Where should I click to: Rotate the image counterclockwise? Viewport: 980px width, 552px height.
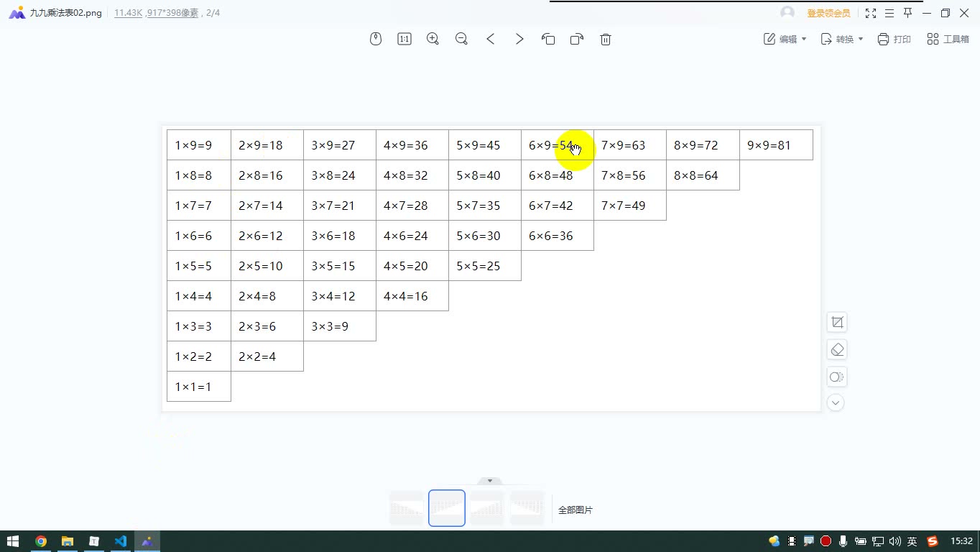548,39
